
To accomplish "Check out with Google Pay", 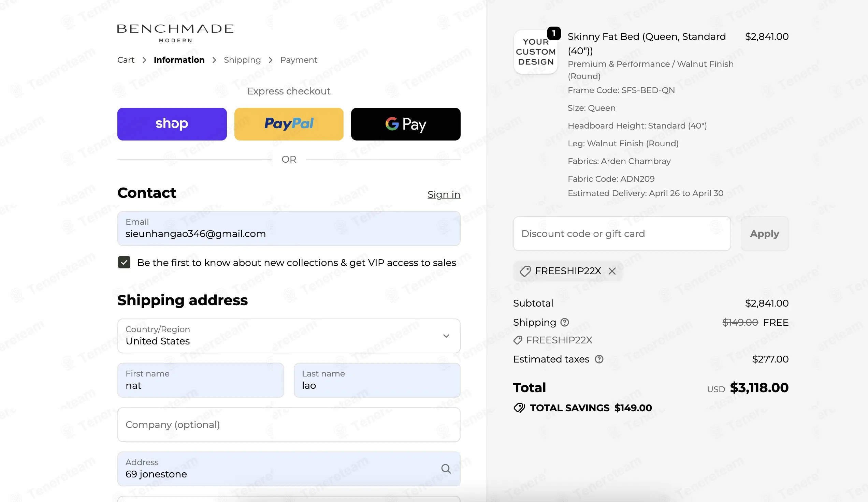I will click(x=405, y=124).
